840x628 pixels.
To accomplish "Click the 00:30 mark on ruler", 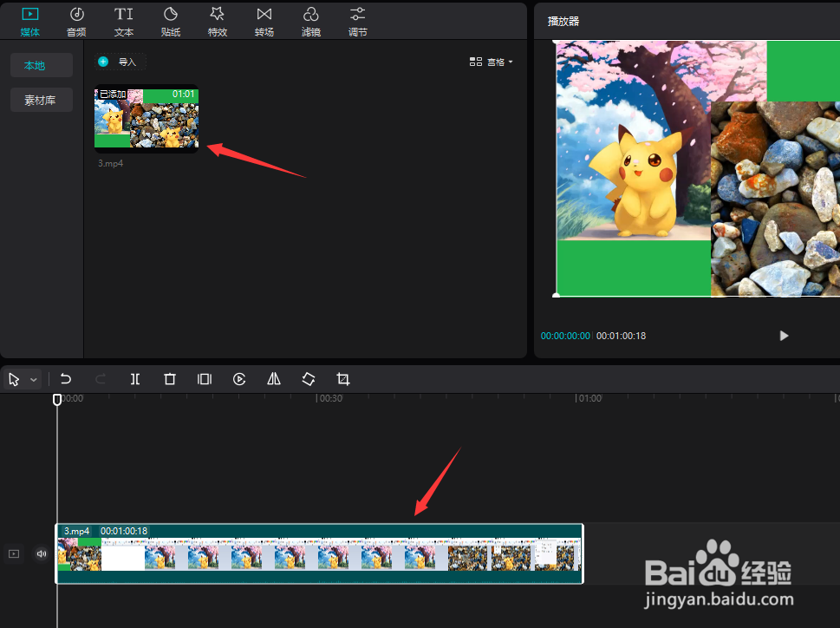I will pos(330,399).
